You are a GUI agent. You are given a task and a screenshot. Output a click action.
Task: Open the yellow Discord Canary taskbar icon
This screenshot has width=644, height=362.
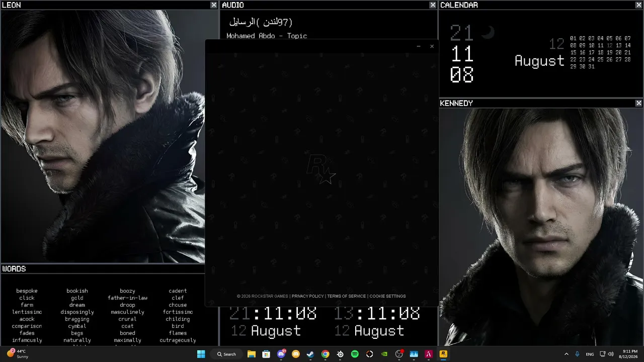[296, 354]
